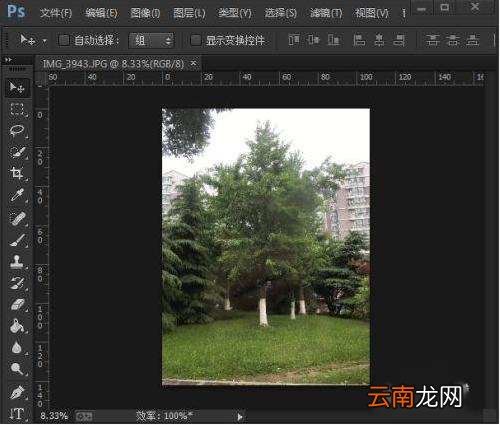This screenshot has height=425, width=500.
Task: Select the Lasso tool
Action: click(17, 131)
